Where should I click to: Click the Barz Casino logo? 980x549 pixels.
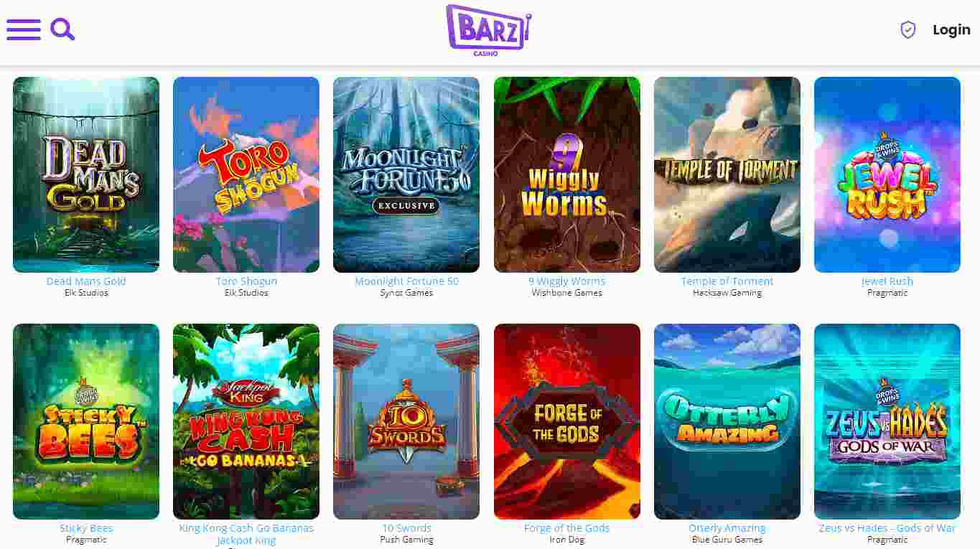click(488, 31)
